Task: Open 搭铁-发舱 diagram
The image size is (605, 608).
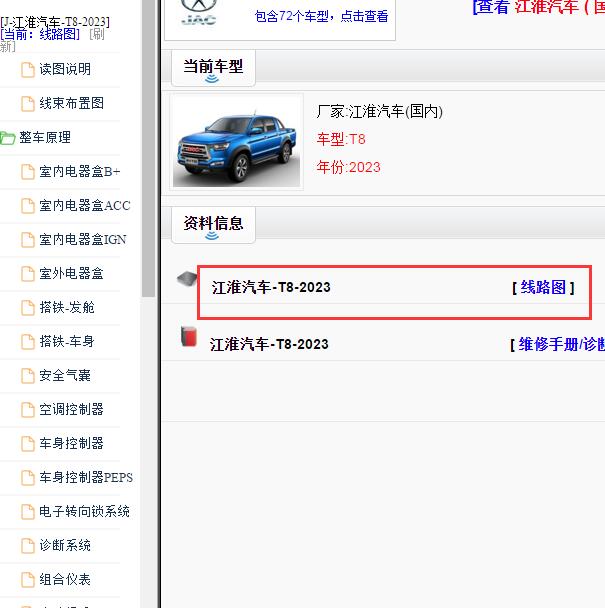Action: pyautogui.click(x=67, y=307)
